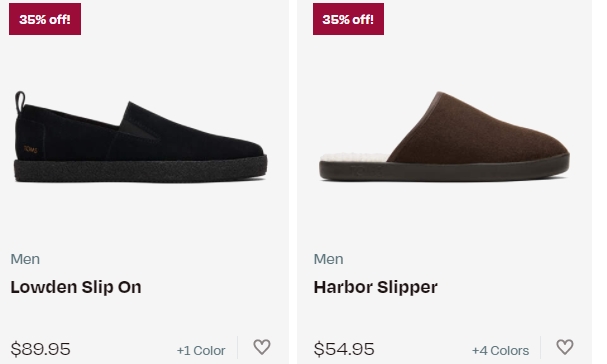The image size is (607, 364).
Task: Favorite the Lowden Slip On with heart icon
Action: (262, 347)
